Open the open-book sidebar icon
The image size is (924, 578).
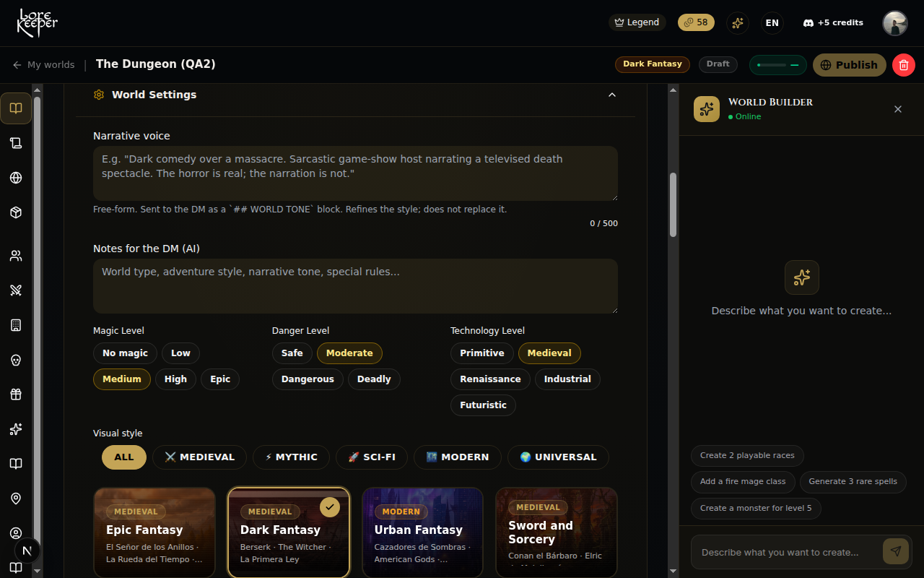tap(16, 108)
